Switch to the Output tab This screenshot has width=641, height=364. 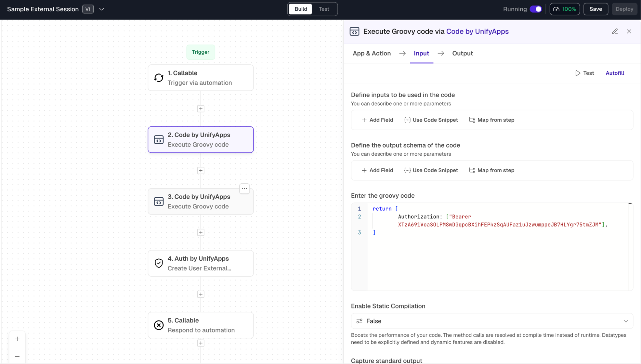click(x=462, y=53)
